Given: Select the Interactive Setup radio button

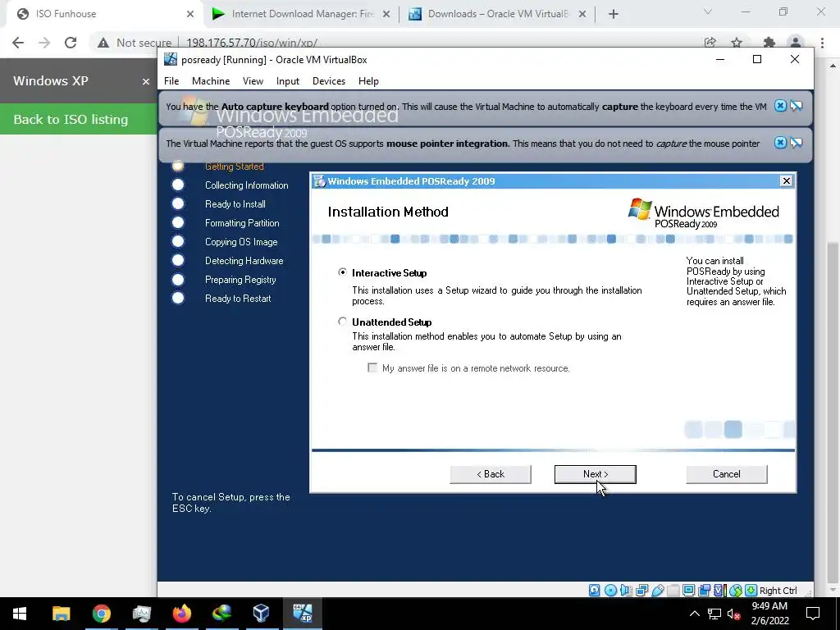Looking at the screenshot, I should pos(342,272).
